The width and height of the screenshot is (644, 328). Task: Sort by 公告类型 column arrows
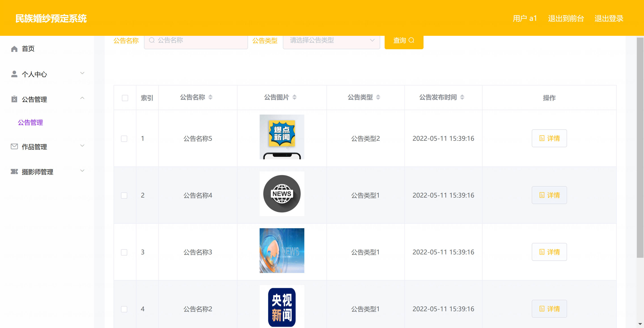378,97
